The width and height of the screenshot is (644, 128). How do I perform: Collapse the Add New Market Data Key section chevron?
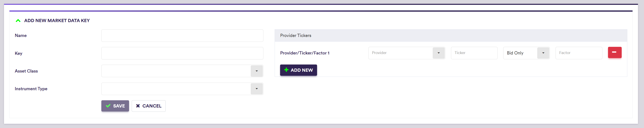click(x=18, y=21)
